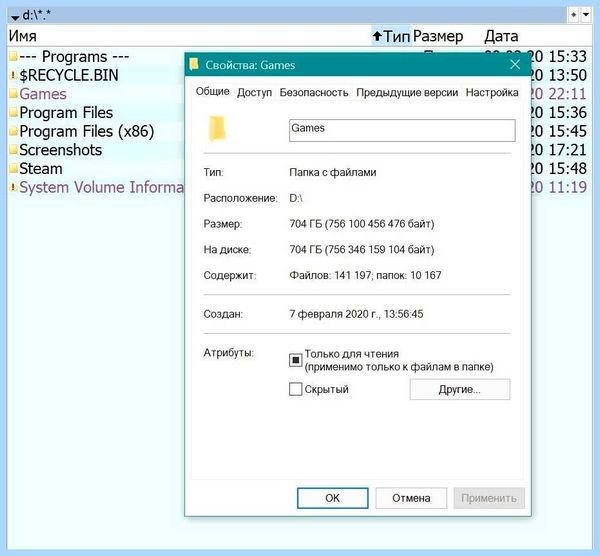Open the Другие... attributes button
The width and height of the screenshot is (600, 556).
[x=460, y=390]
